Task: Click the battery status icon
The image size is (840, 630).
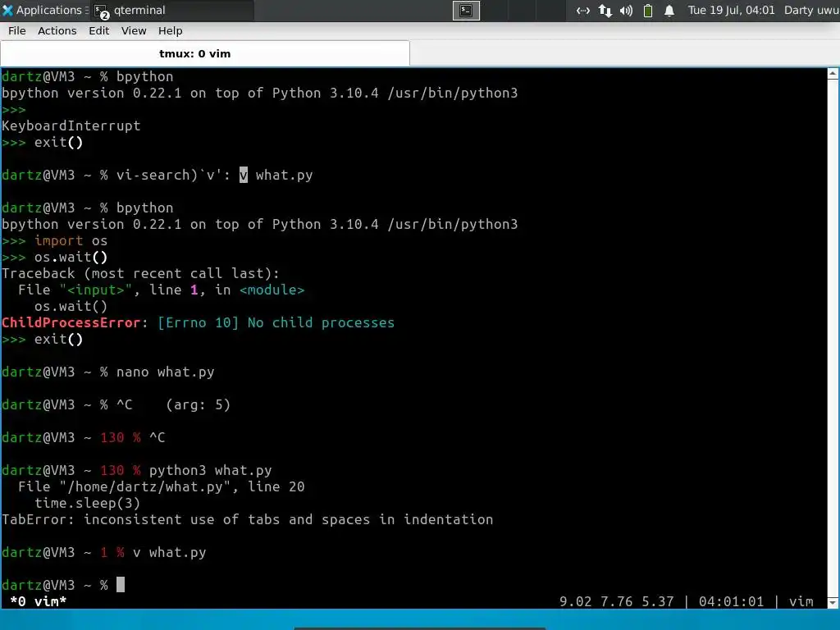Action: (x=648, y=10)
